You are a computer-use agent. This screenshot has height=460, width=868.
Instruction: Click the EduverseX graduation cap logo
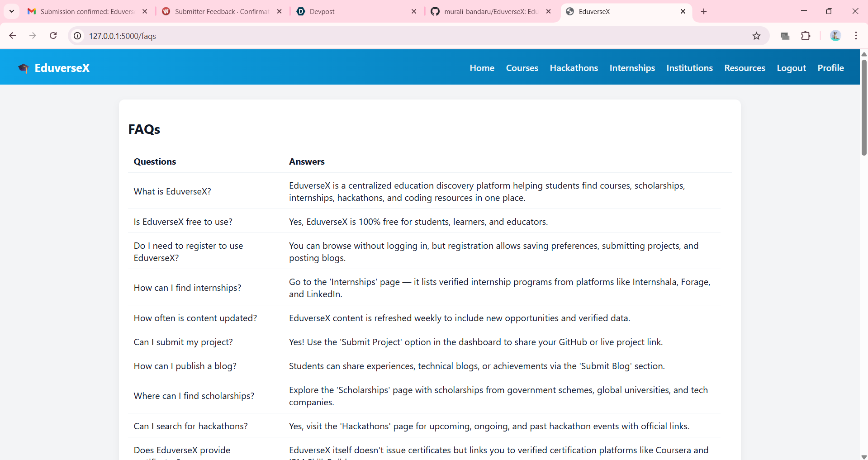tap(23, 68)
